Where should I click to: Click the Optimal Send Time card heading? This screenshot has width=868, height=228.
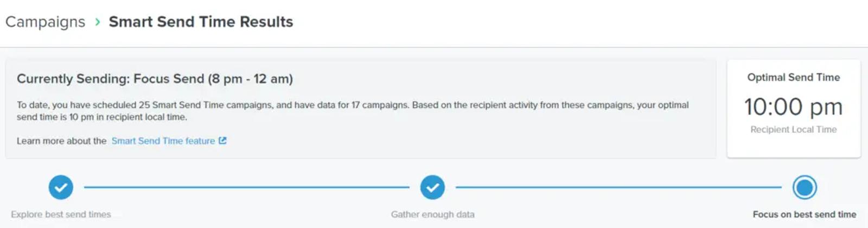(x=794, y=77)
